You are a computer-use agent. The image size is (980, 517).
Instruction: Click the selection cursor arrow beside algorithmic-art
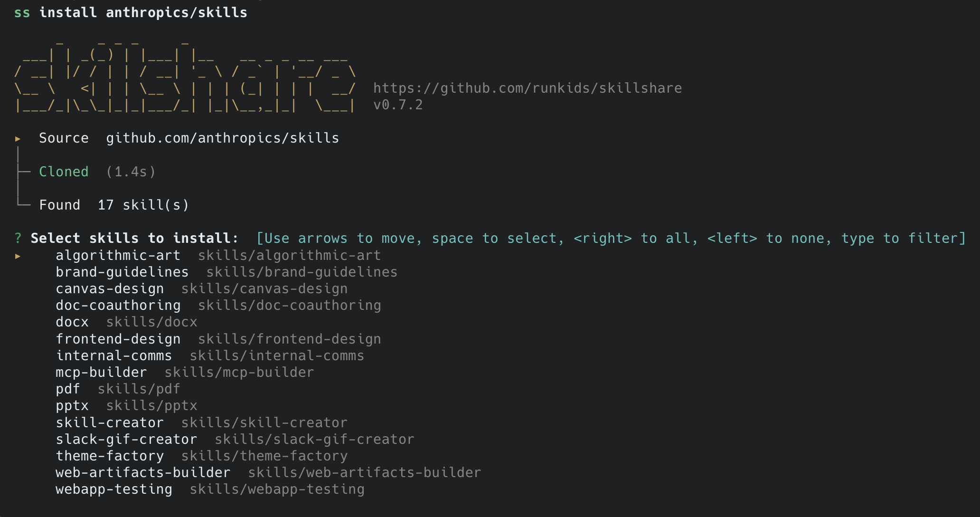coord(18,256)
